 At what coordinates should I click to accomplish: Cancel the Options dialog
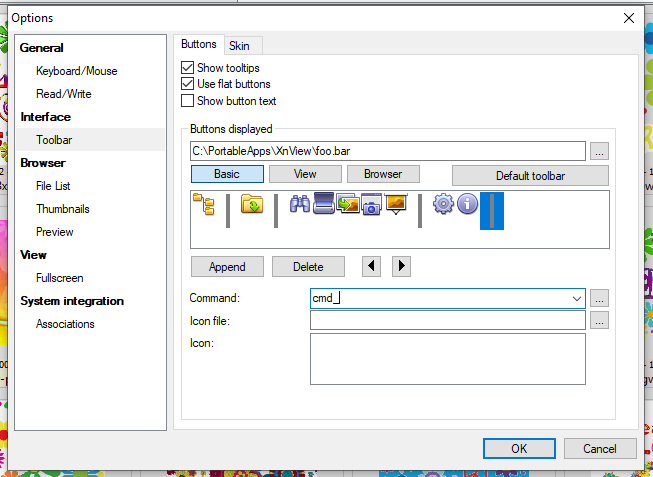click(600, 449)
